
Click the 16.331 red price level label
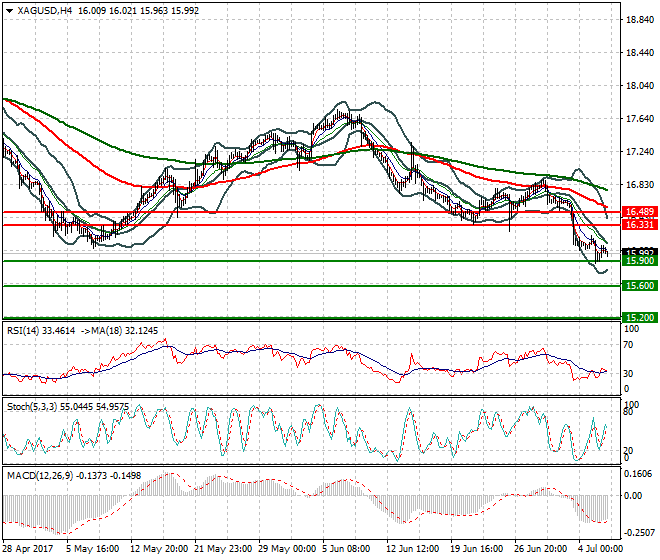click(640, 225)
